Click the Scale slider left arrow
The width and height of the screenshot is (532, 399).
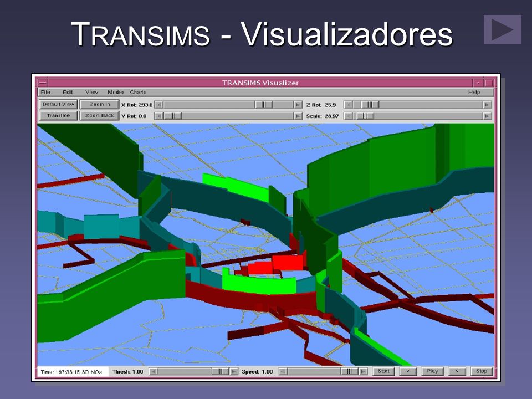click(x=348, y=116)
